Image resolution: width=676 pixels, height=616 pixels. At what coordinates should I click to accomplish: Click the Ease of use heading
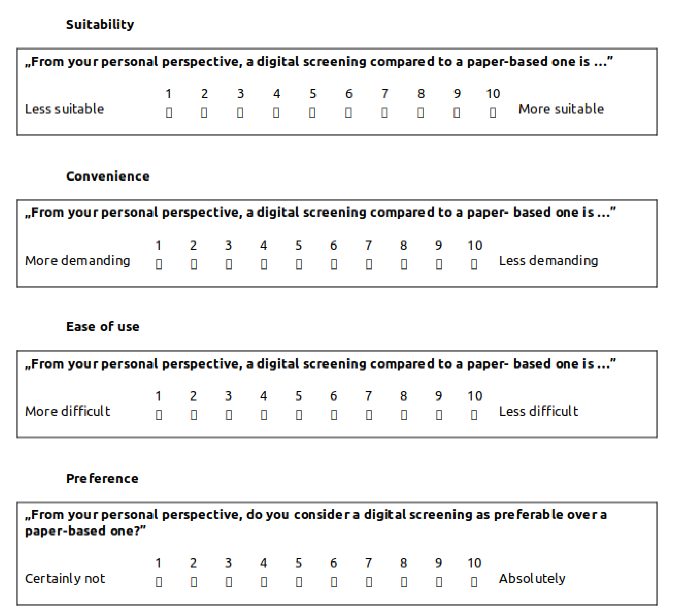point(103,327)
